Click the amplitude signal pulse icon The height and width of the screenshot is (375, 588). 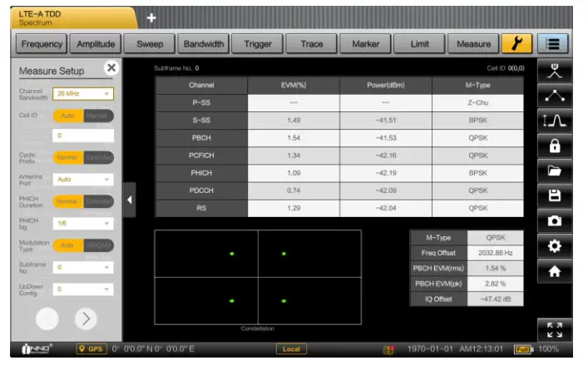click(x=554, y=121)
